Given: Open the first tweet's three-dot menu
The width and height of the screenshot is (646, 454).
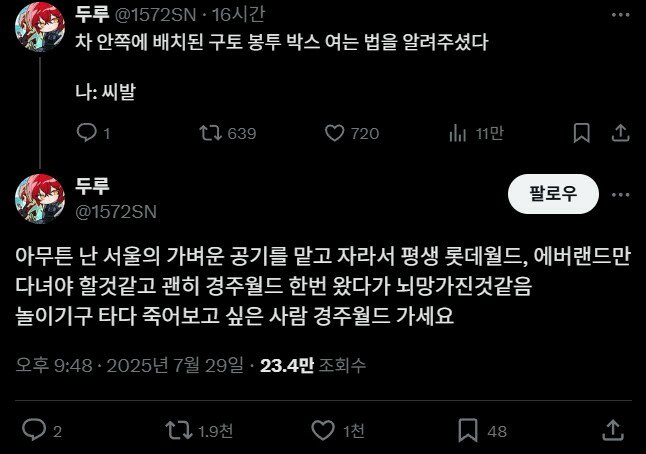Looking at the screenshot, I should (x=620, y=15).
